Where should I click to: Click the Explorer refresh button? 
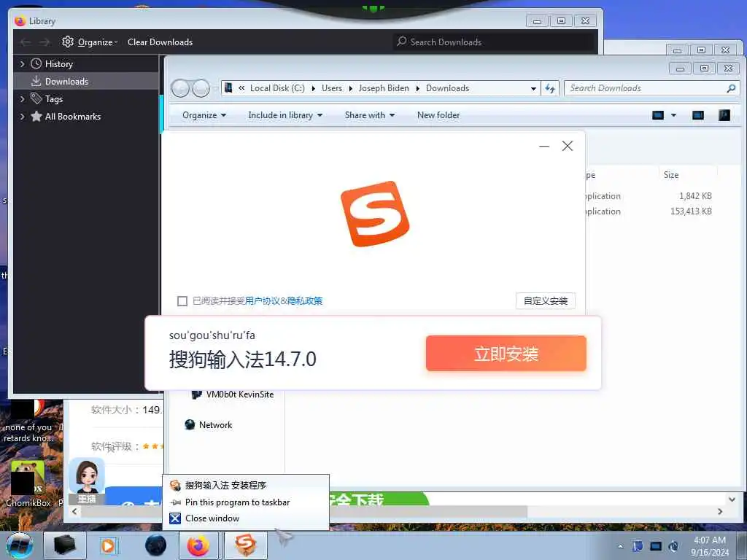(x=550, y=88)
